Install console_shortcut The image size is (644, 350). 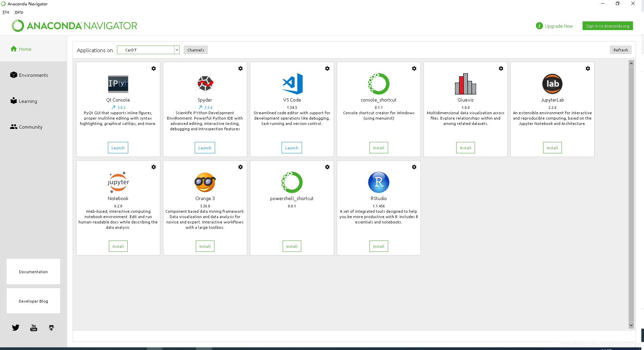(379, 148)
